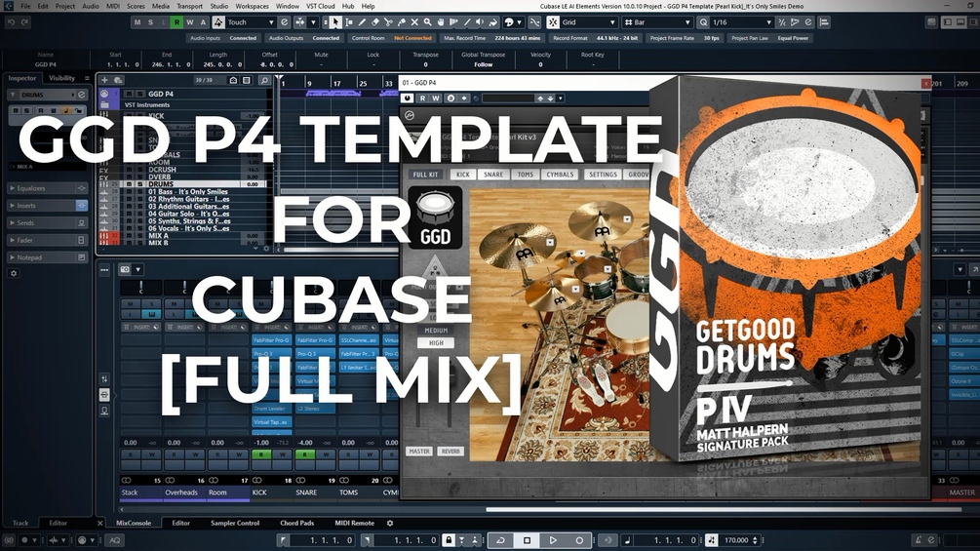This screenshot has height=551, width=980.
Task: Open lower zone settings gear icon
Action: click(x=390, y=523)
